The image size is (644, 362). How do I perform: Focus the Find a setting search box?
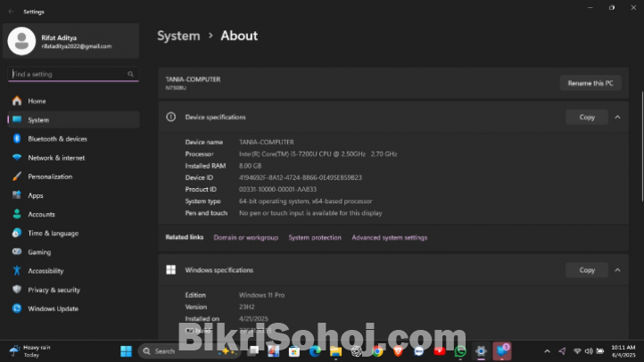73,74
